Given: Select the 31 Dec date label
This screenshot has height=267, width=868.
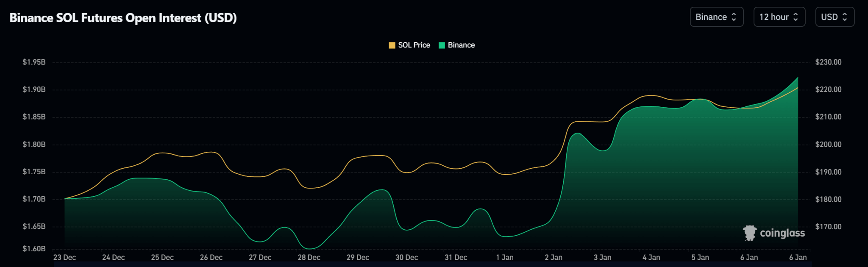Looking at the screenshot, I should [456, 257].
